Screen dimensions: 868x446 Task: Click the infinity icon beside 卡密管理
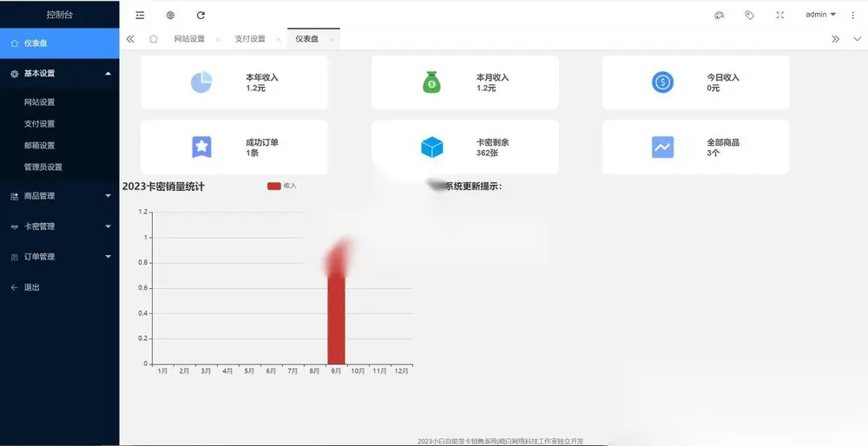(15, 226)
